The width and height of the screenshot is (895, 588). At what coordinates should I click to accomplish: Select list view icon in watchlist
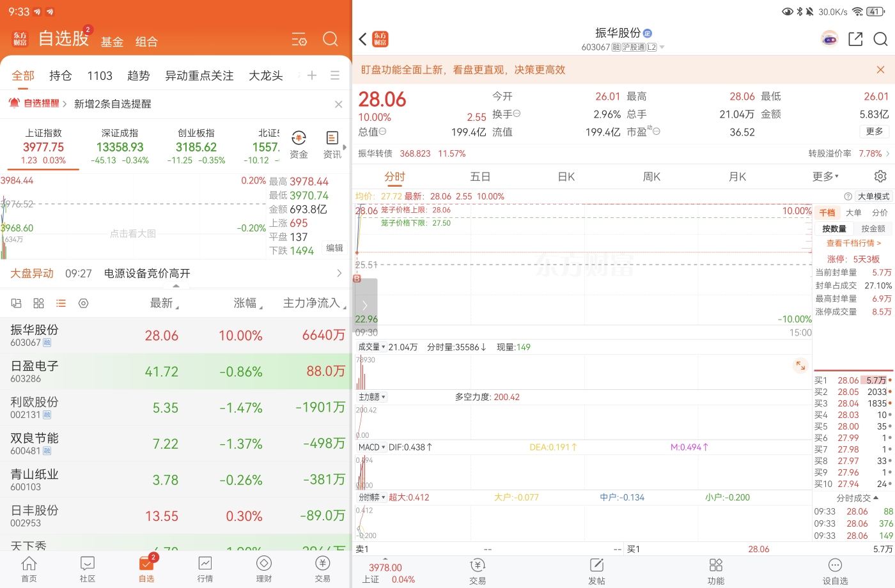point(61,303)
